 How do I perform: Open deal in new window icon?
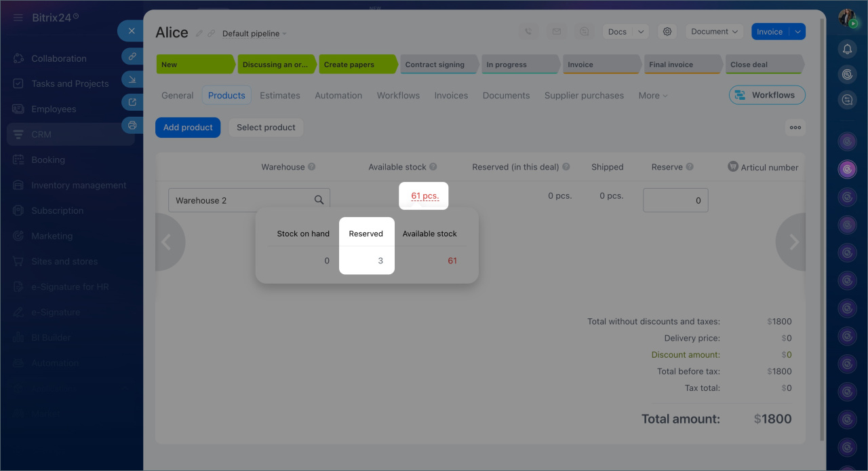pos(132,102)
